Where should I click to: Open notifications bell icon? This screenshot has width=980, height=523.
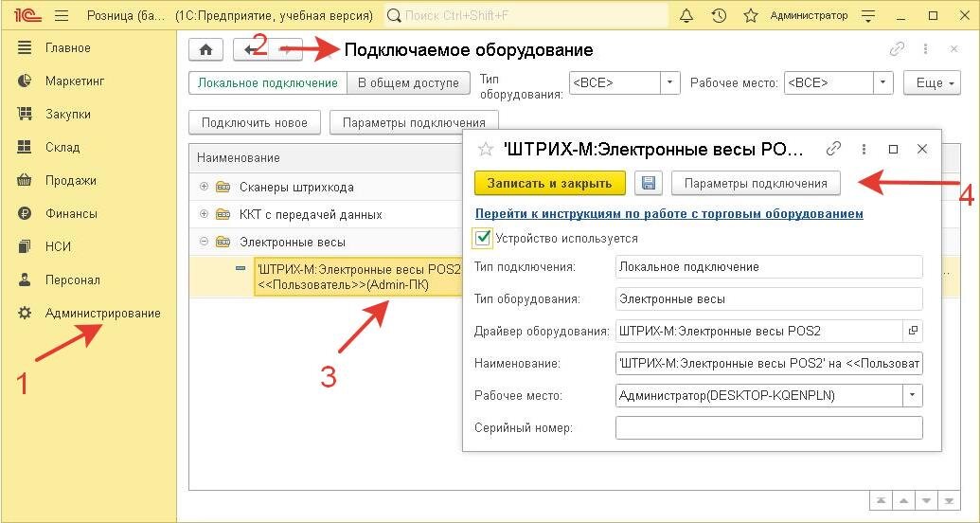[x=686, y=16]
